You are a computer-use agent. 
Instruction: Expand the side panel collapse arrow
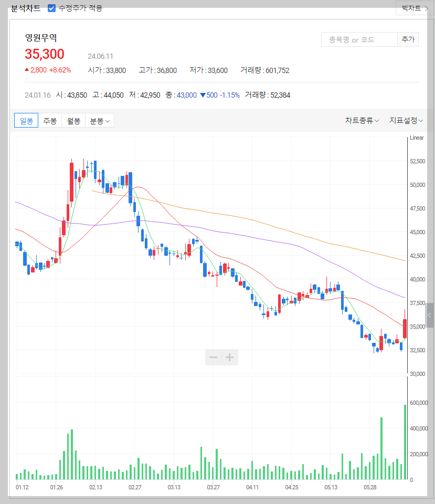pos(430,315)
